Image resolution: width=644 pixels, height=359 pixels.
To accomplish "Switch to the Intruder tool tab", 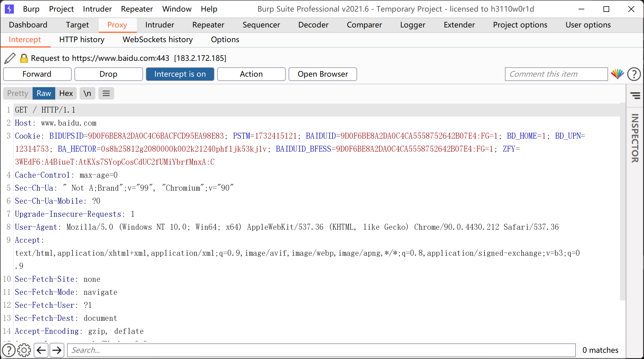I will [160, 25].
